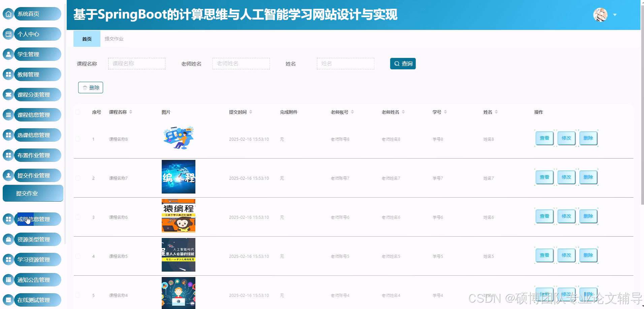Check the row 课程名称7 checkbox
The image size is (644, 309).
(78, 178)
